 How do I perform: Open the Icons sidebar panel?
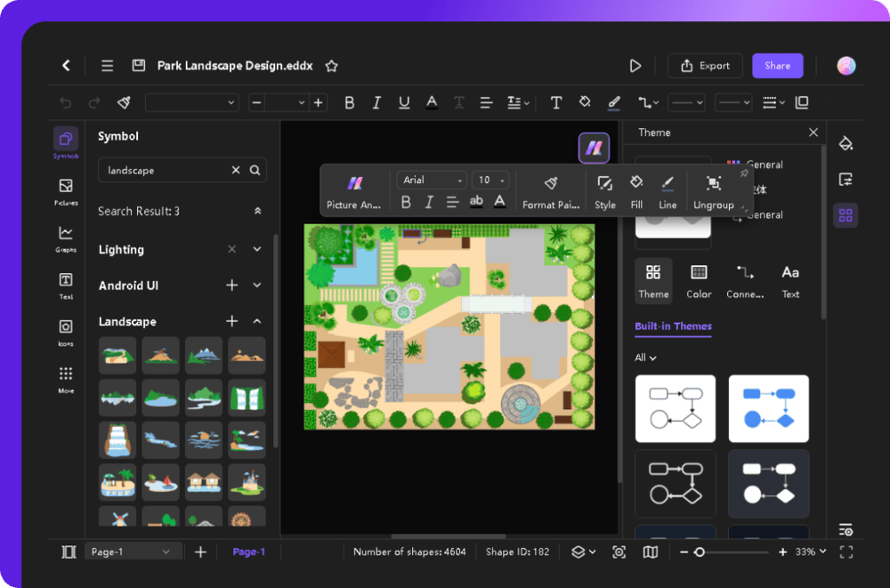66,333
